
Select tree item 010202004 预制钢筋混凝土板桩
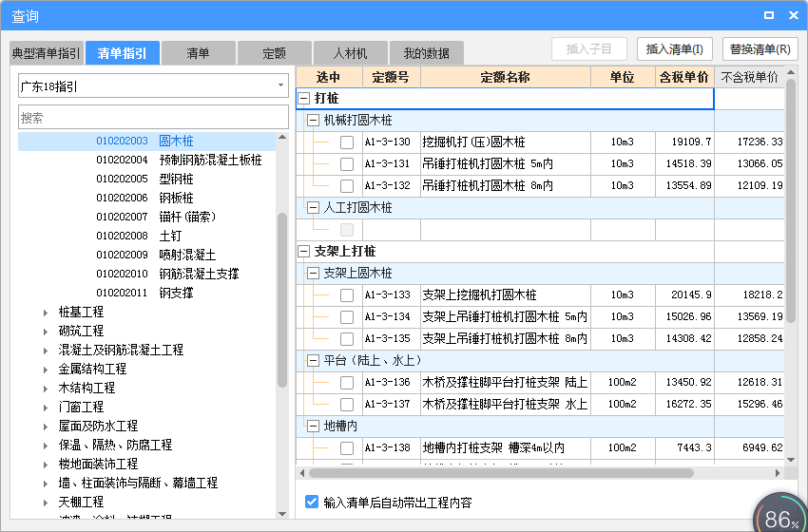pyautogui.click(x=179, y=161)
